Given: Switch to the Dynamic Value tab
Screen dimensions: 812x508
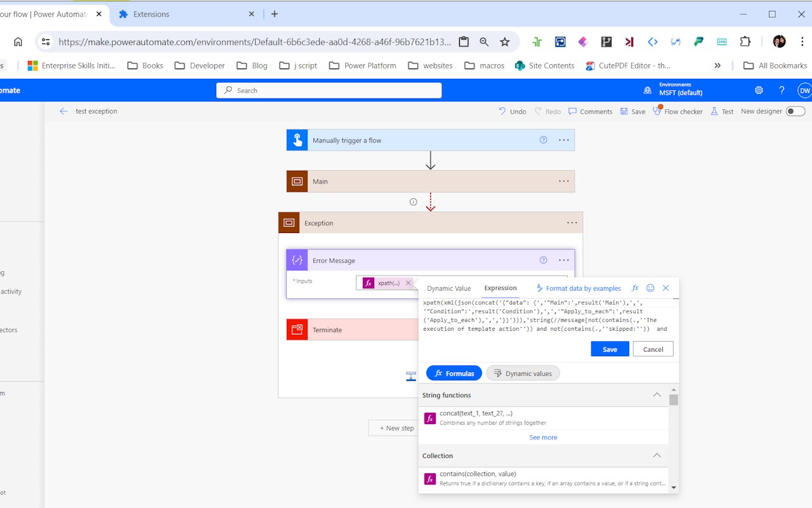Looking at the screenshot, I should (449, 288).
